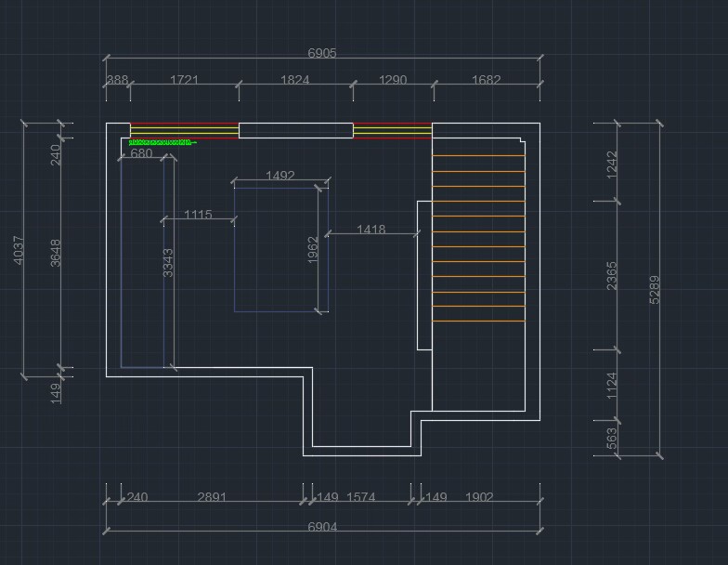Viewport: 728px width, 565px height.
Task: Select the 2891 bottom dimension label
Action: [212, 497]
